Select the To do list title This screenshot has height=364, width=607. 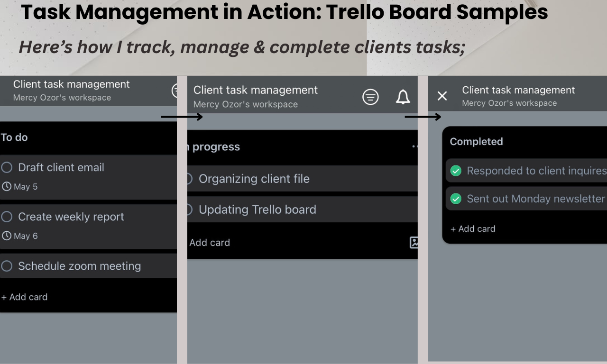[14, 137]
